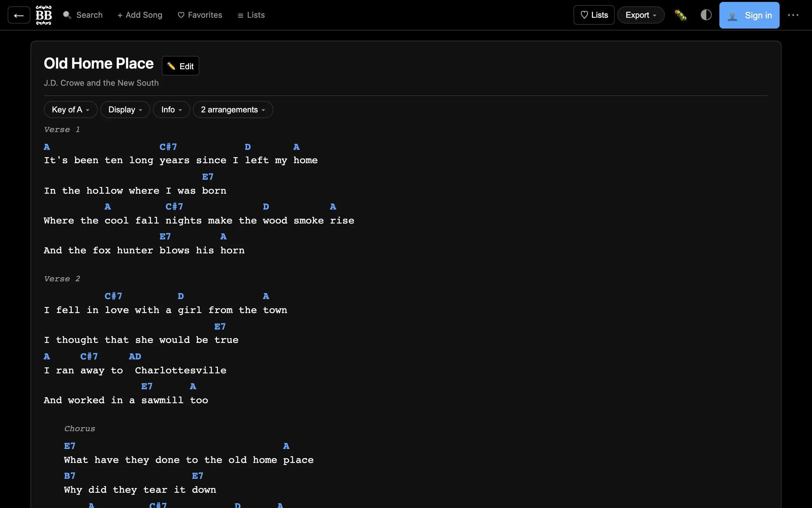Image resolution: width=812 pixels, height=508 pixels.
Task: Sign in with the blue button
Action: (x=749, y=15)
